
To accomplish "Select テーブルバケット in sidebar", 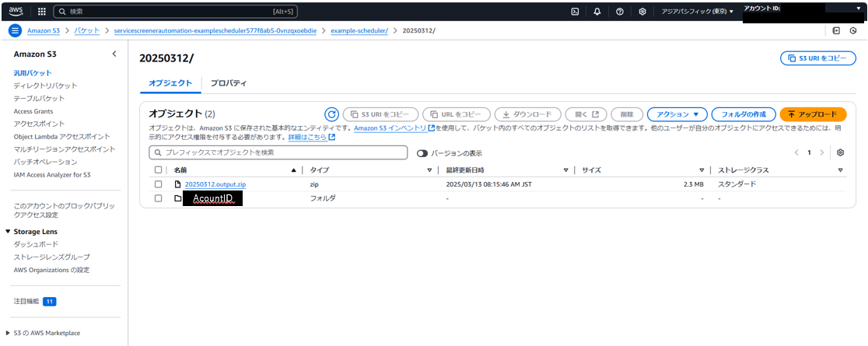I will pos(39,98).
